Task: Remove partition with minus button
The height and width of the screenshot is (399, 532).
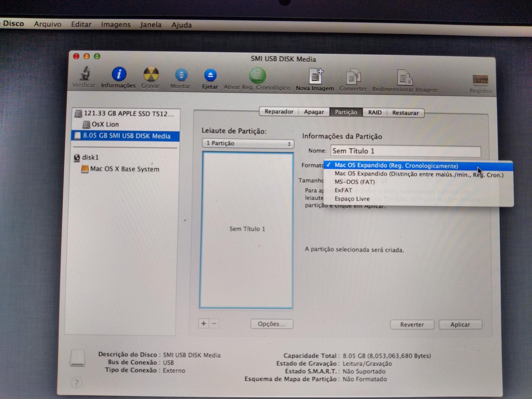Action: point(214,323)
